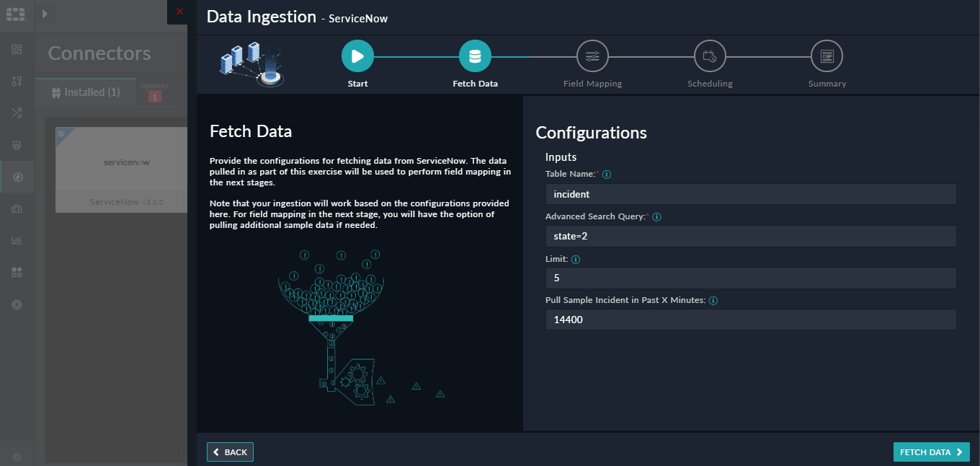This screenshot has width=980, height=466.
Task: Open the widgets tiles icon in sidebar
Action: coord(17,272)
